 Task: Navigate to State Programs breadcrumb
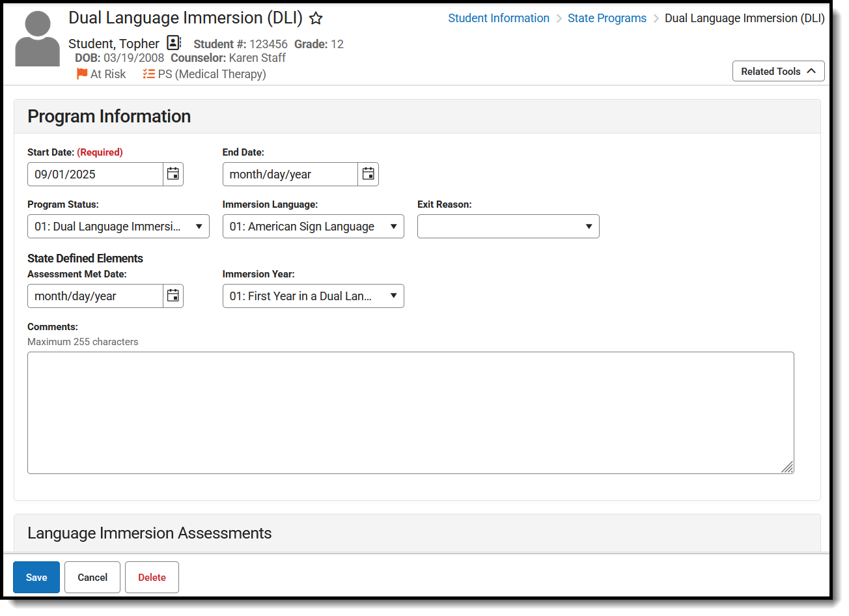607,18
